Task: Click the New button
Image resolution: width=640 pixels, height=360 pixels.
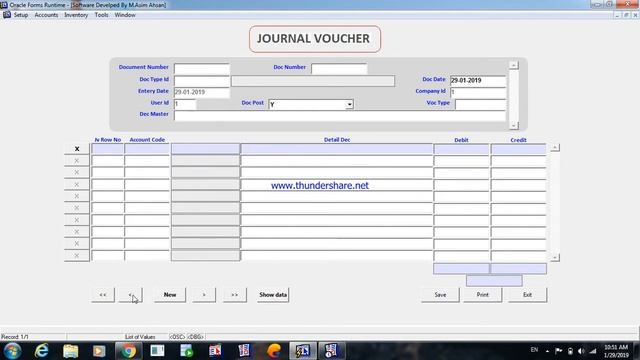Action: [170, 295]
